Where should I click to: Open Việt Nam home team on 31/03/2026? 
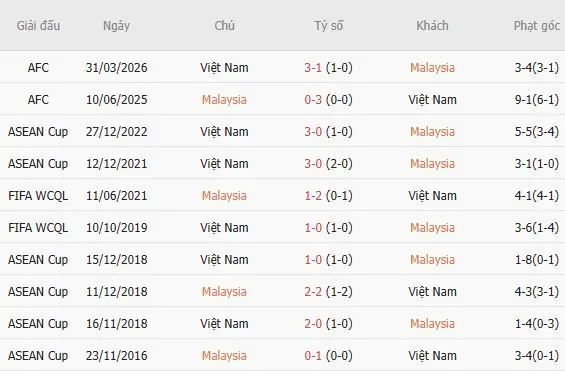(224, 68)
